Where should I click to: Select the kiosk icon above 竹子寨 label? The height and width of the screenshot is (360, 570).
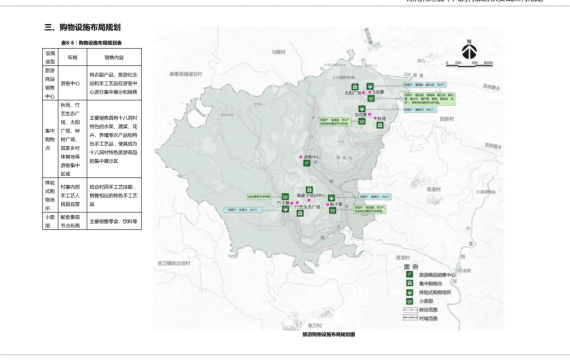(285, 196)
